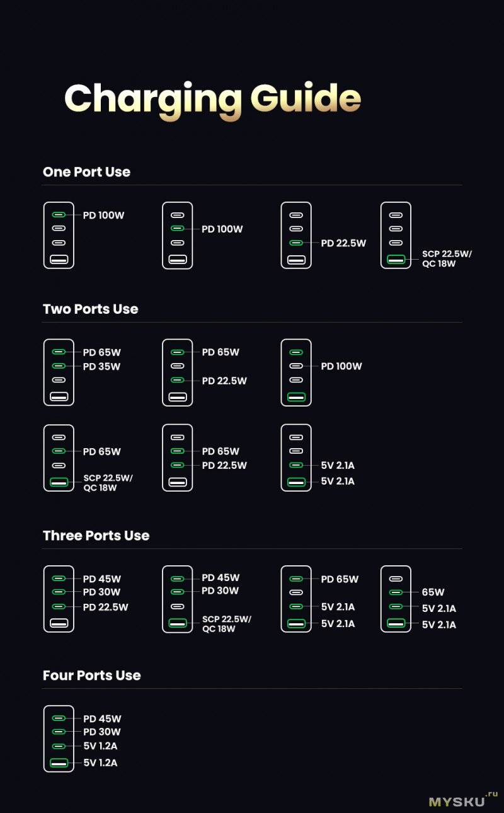Click the One Port charger showing PD 22.5W
Image resolution: width=504 pixels, height=813 pixels.
[x=296, y=235]
